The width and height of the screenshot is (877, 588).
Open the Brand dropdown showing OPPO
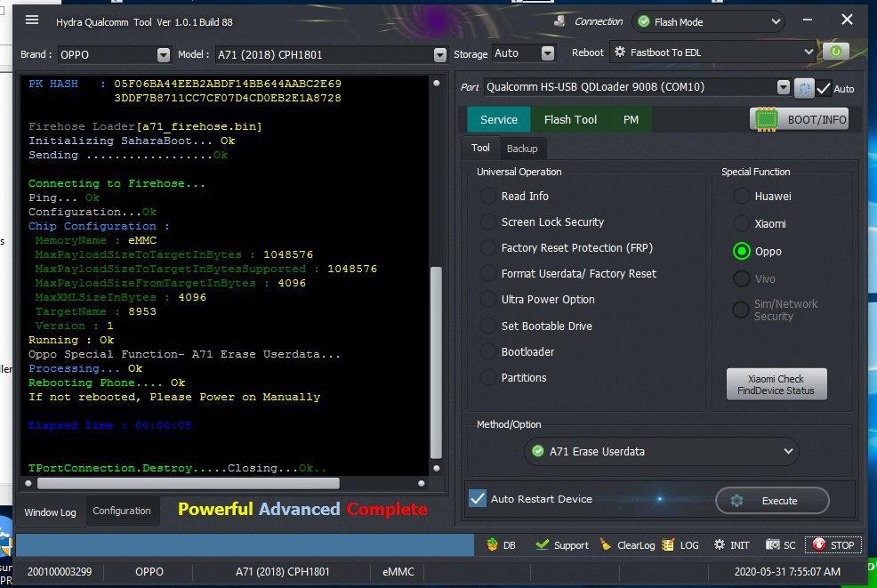pyautogui.click(x=114, y=54)
